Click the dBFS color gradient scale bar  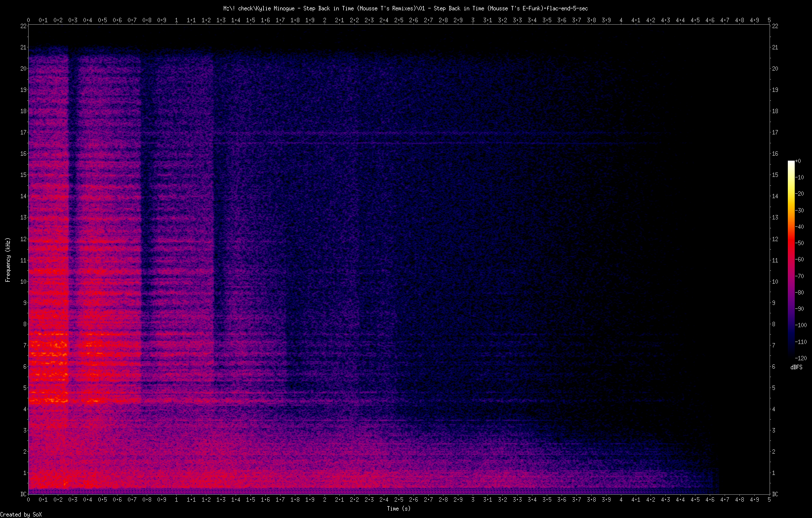[791, 259]
